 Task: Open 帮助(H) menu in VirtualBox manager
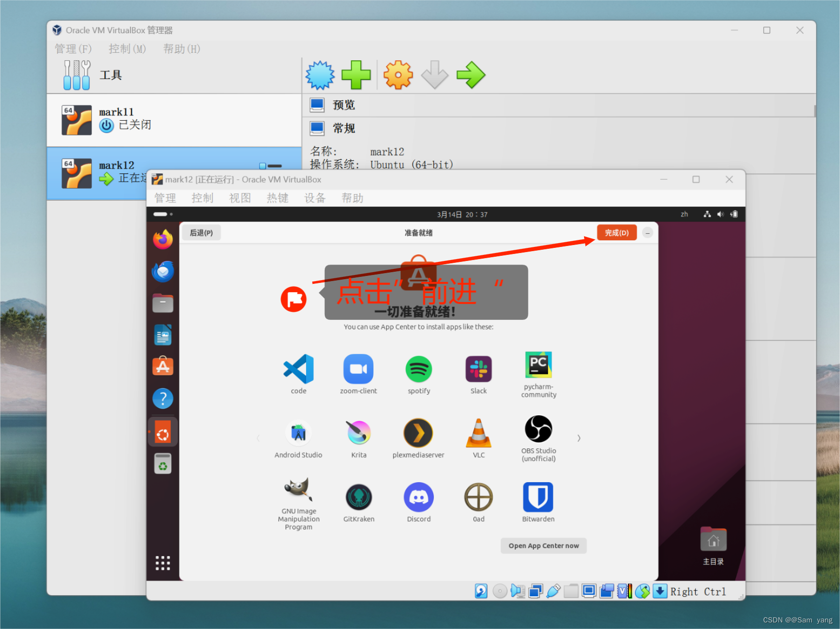pyautogui.click(x=182, y=49)
